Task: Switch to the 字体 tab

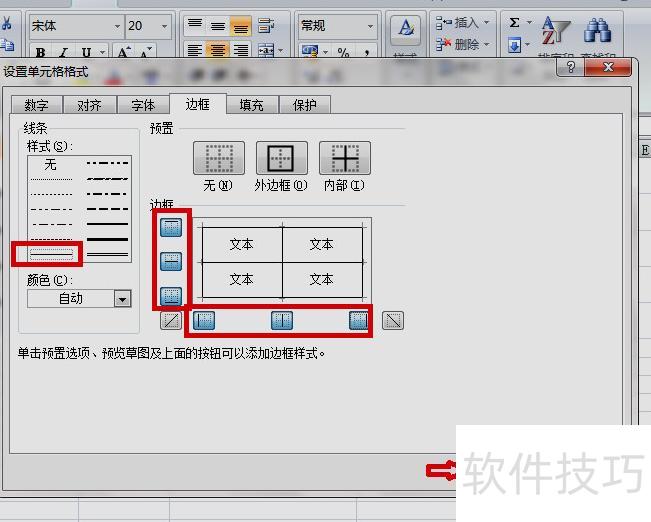Action: click(143, 105)
